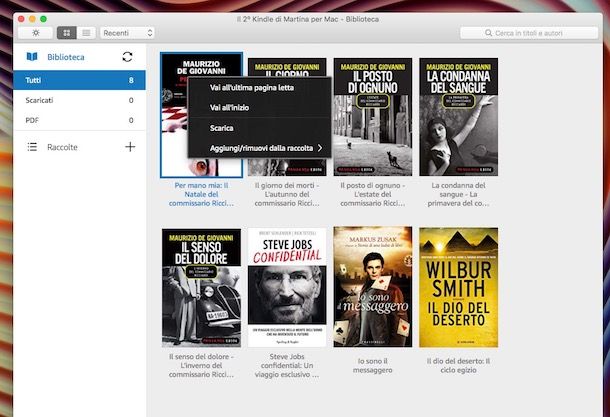
Task: Open Il senso del dolore cover
Action: coord(202,288)
